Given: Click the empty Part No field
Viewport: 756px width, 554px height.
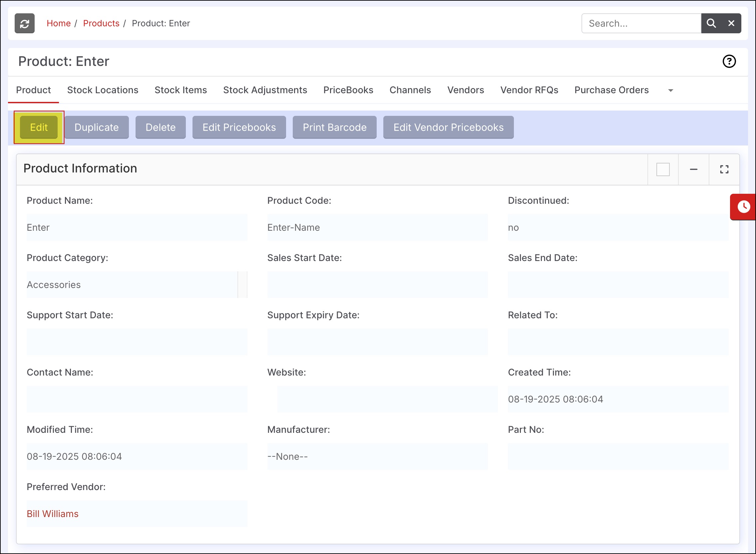Looking at the screenshot, I should (618, 456).
